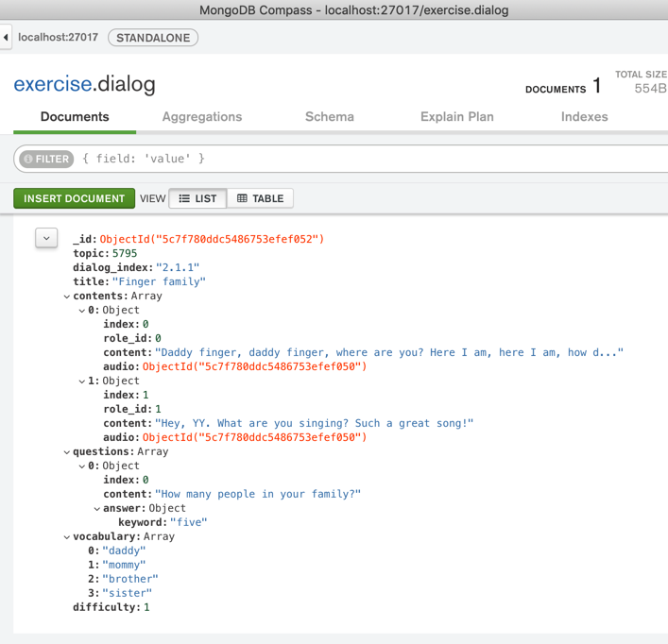Screen dimensions: 668x644
Task: Collapse questions item 0 Object
Action: (82, 466)
